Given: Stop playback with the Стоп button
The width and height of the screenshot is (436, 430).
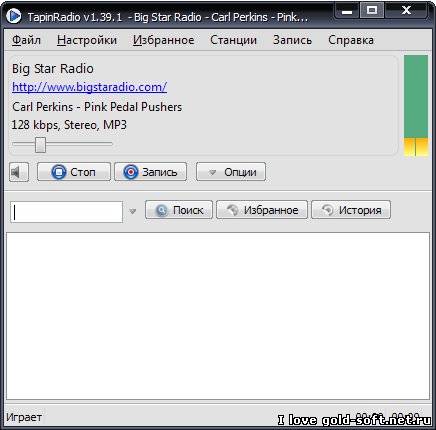Looking at the screenshot, I should pyautogui.click(x=74, y=172).
